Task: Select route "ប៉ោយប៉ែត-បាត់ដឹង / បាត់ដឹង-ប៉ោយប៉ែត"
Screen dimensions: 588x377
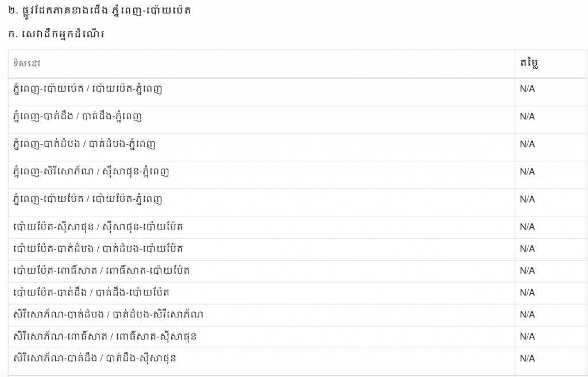Action: 91,293
